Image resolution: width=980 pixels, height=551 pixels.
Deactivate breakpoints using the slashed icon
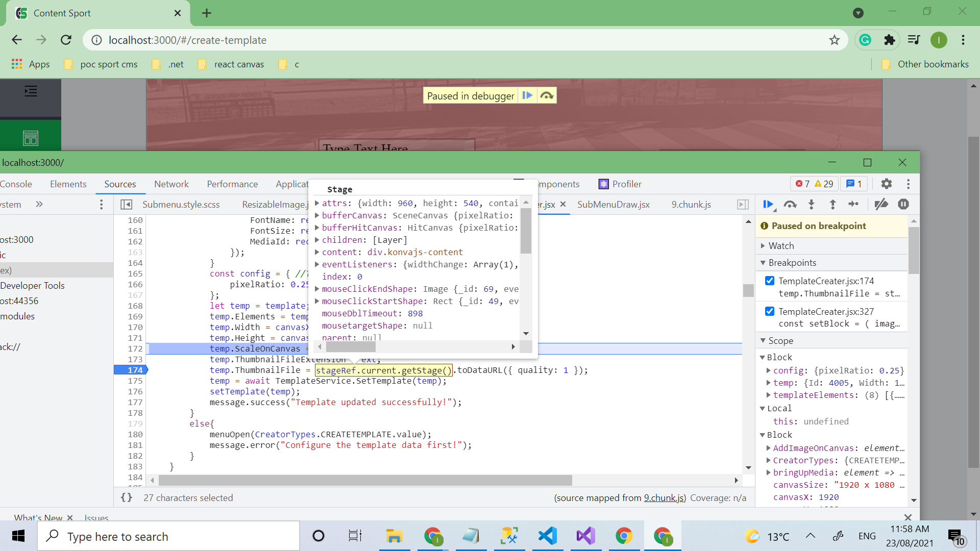pos(881,204)
